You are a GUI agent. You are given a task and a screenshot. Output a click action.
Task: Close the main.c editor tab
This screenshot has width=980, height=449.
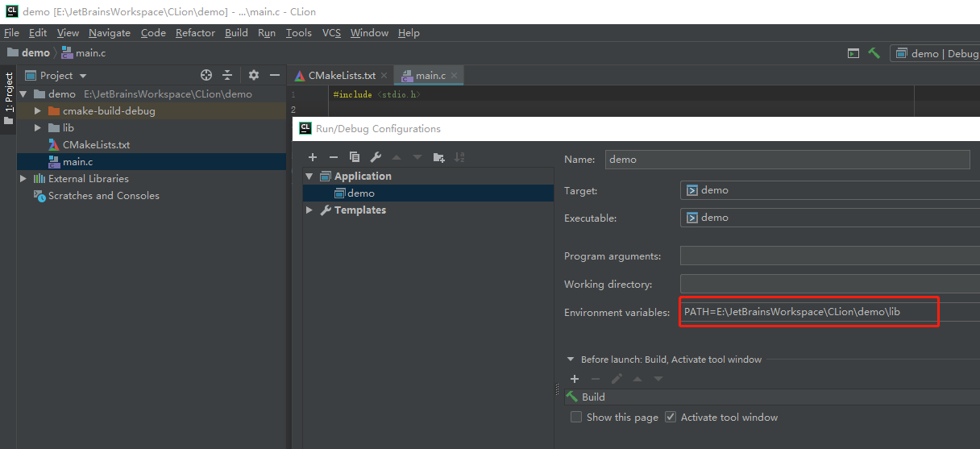[x=455, y=75]
